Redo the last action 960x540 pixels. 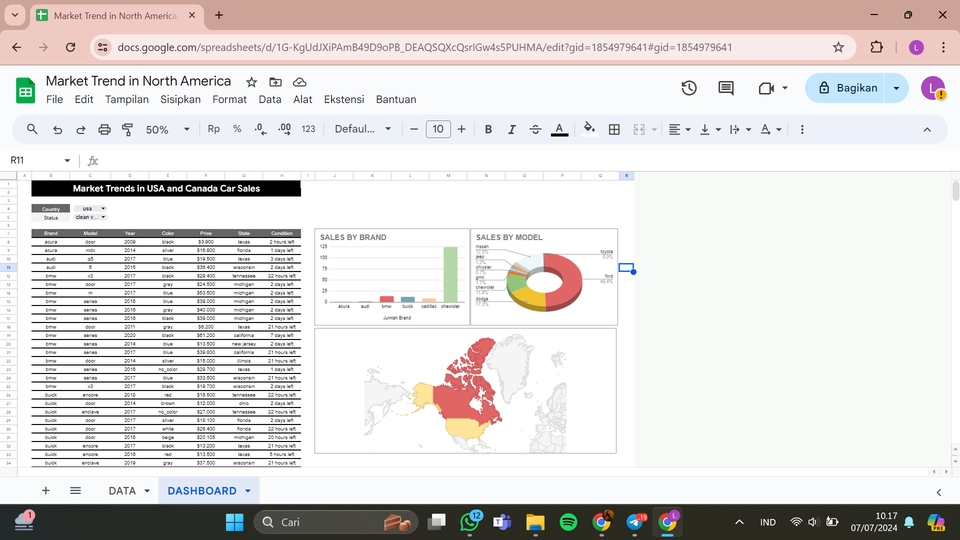coord(80,129)
